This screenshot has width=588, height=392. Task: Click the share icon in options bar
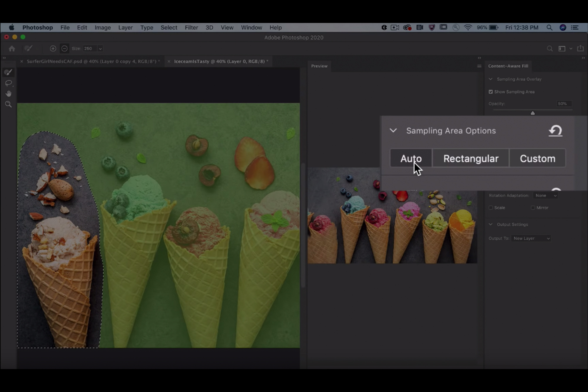point(580,48)
